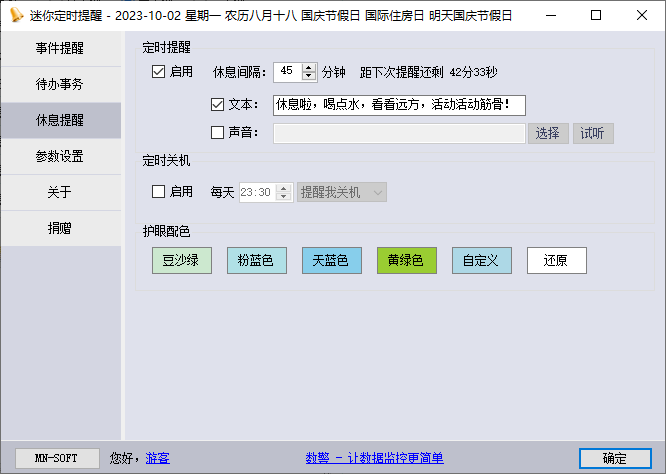666x474 pixels.
Task: Switch to the 事件提醒 tab
Action: (60, 48)
